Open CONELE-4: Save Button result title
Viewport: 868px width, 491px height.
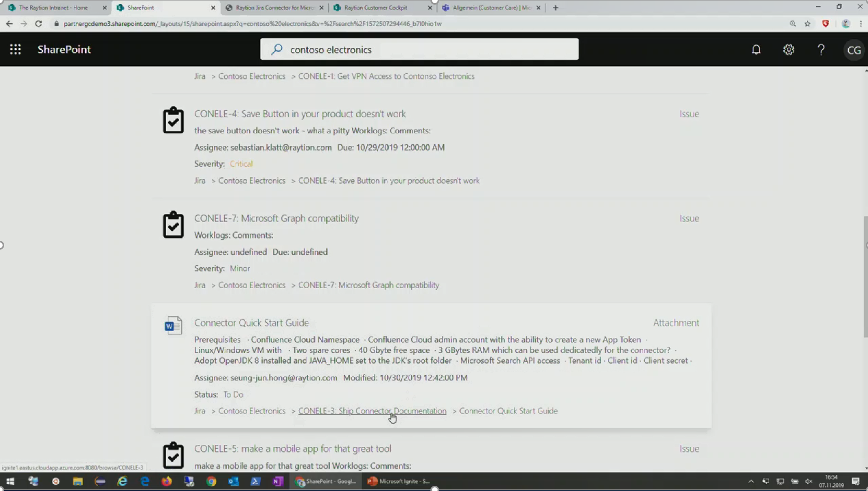[x=300, y=114]
